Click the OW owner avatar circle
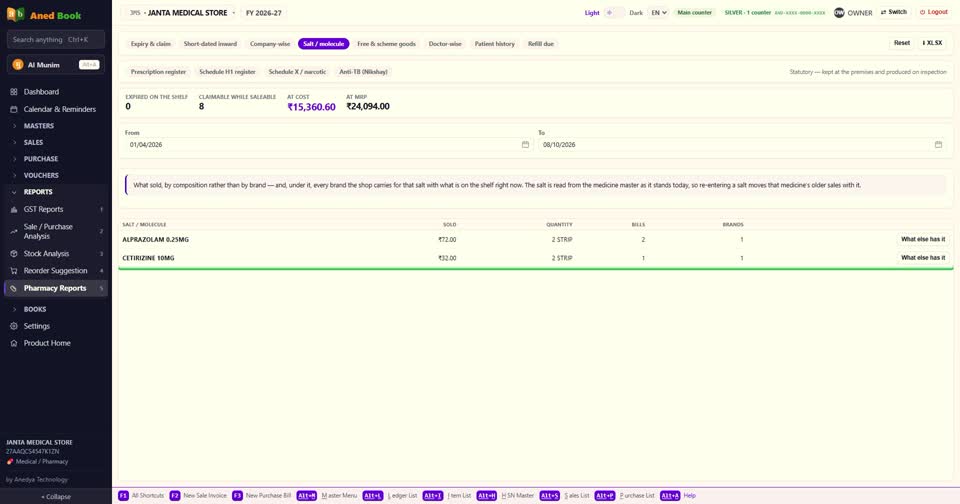The width and height of the screenshot is (960, 504). tap(839, 13)
